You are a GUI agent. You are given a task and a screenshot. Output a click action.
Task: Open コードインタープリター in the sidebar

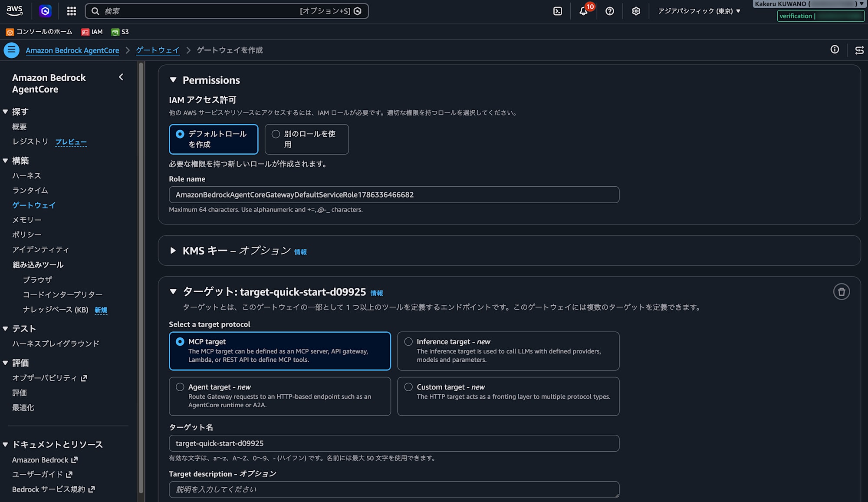tap(62, 294)
